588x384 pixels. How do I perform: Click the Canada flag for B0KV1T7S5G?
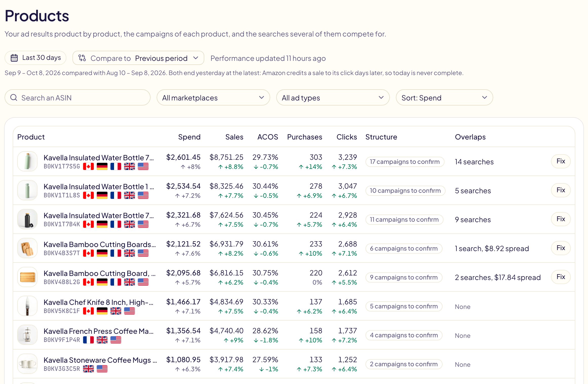click(88, 167)
